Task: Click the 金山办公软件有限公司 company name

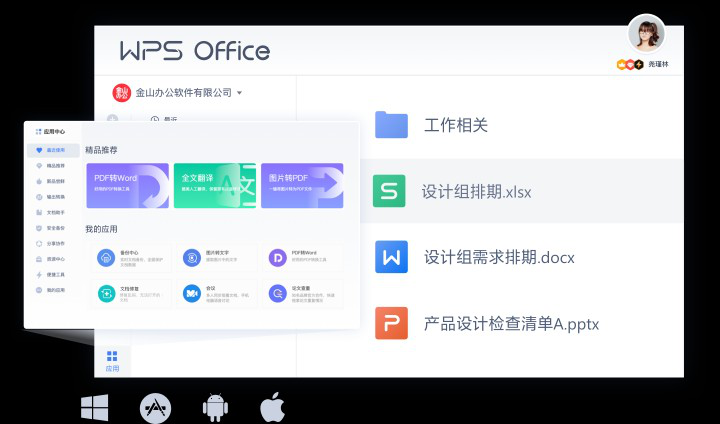Action: click(184, 93)
